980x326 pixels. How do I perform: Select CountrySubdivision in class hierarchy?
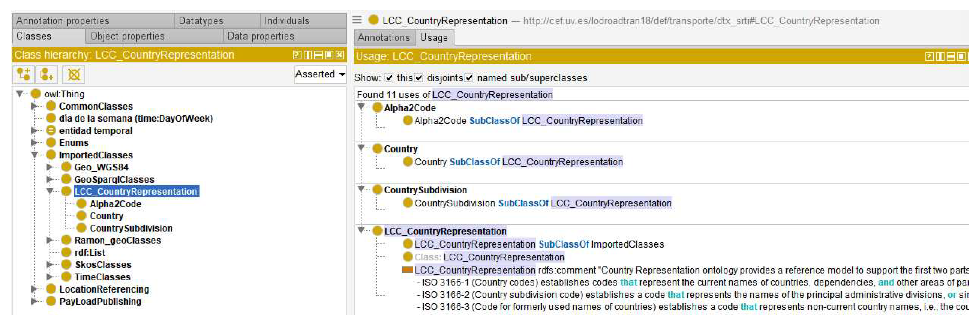[131, 228]
